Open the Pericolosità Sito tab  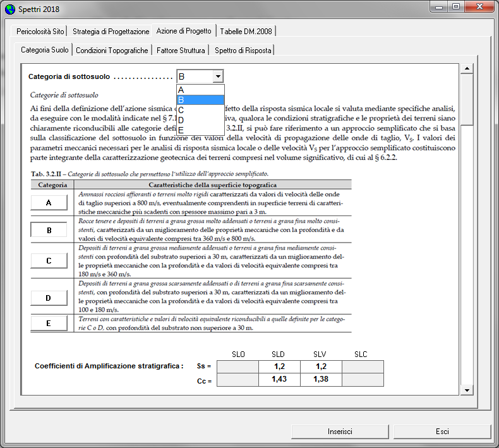coord(40,31)
